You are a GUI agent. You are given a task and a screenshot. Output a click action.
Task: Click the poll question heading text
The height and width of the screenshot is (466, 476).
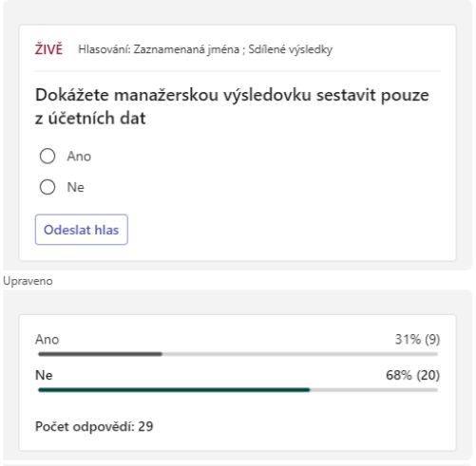tap(232, 106)
